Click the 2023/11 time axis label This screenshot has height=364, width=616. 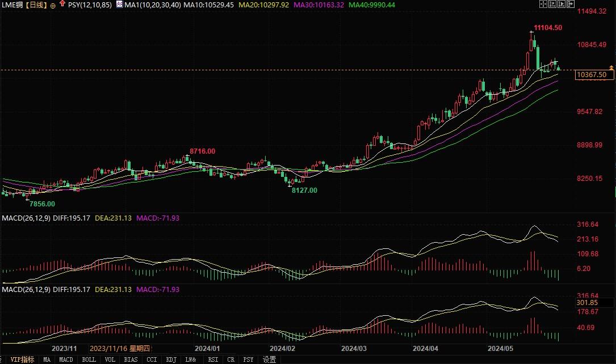click(x=64, y=348)
